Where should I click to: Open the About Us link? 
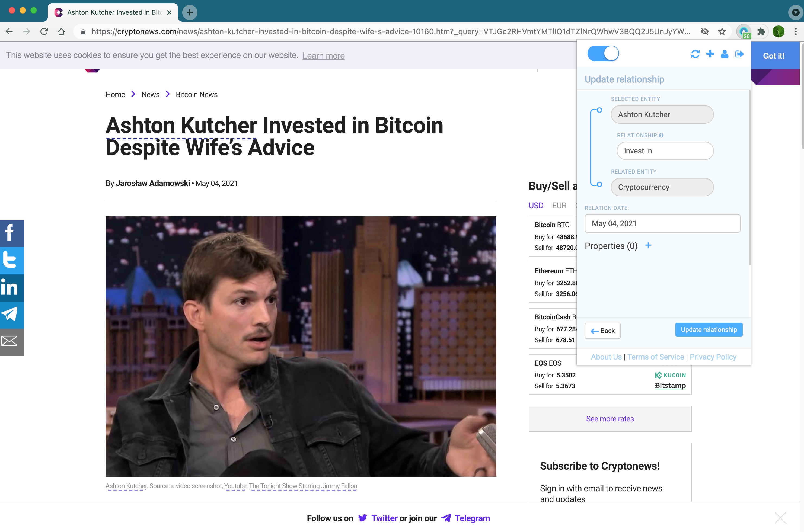[x=606, y=357]
